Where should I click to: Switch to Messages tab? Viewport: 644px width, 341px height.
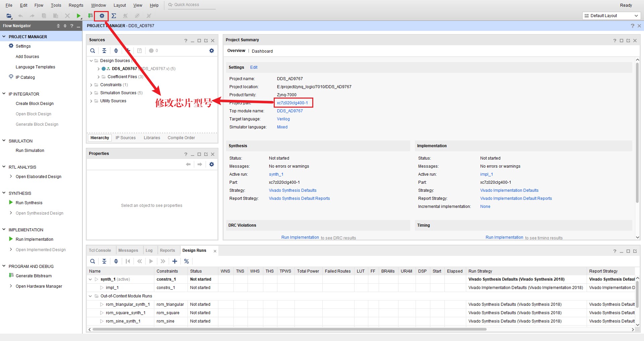click(128, 250)
